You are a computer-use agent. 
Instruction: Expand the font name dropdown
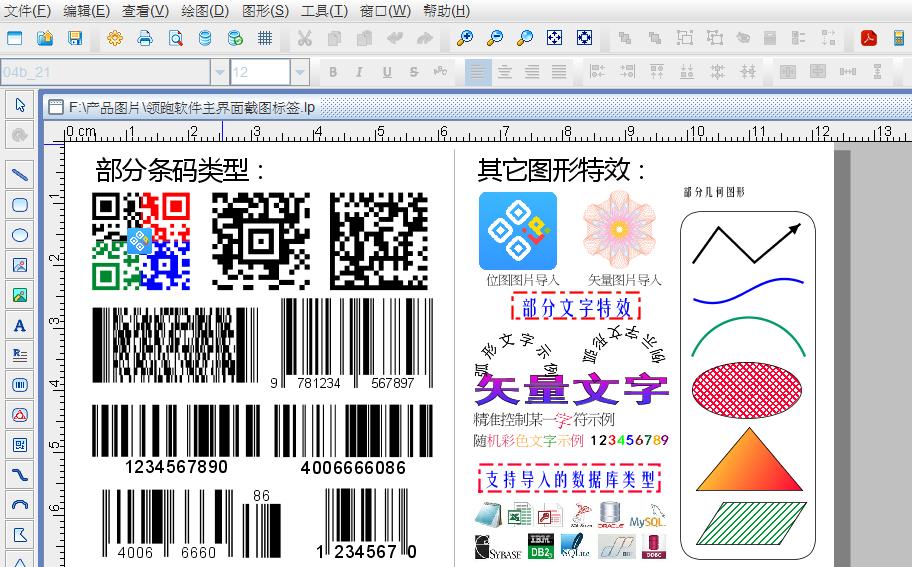click(x=220, y=72)
